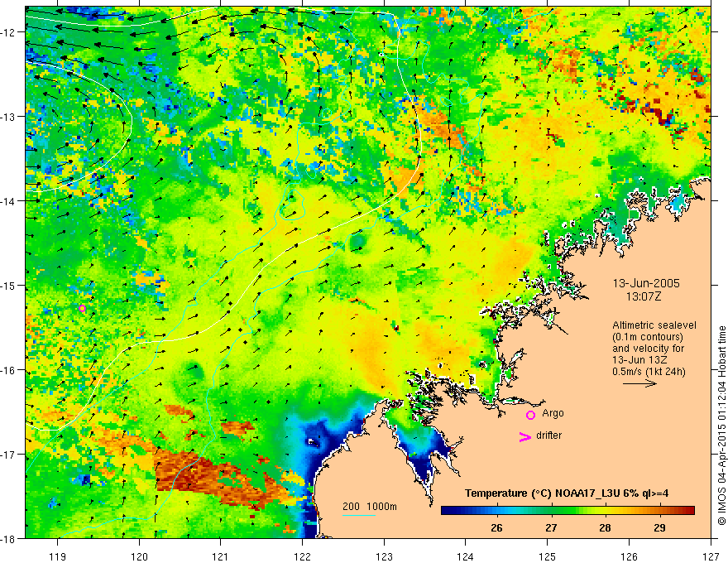The height and width of the screenshot is (563, 728).
Task: Click the 119 longitude axis label
Action: click(58, 556)
